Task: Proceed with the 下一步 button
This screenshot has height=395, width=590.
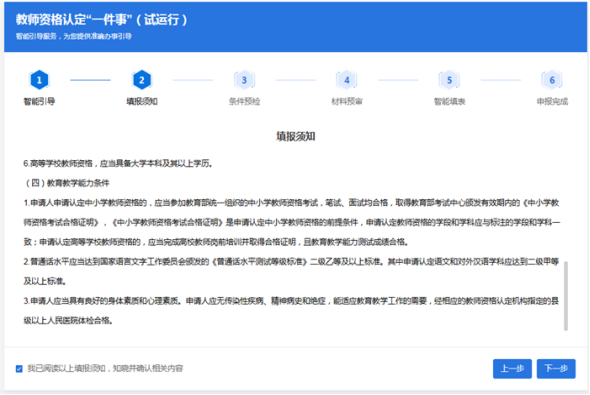Action: point(556,369)
